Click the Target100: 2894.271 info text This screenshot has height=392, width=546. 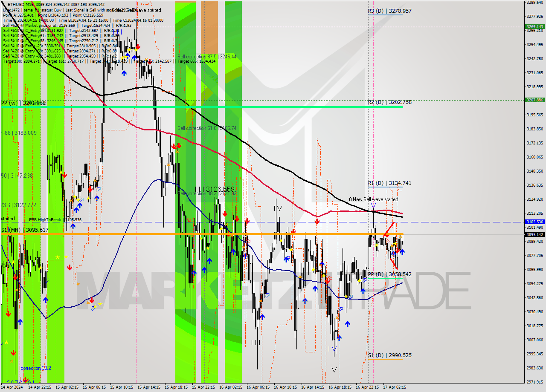point(20,61)
